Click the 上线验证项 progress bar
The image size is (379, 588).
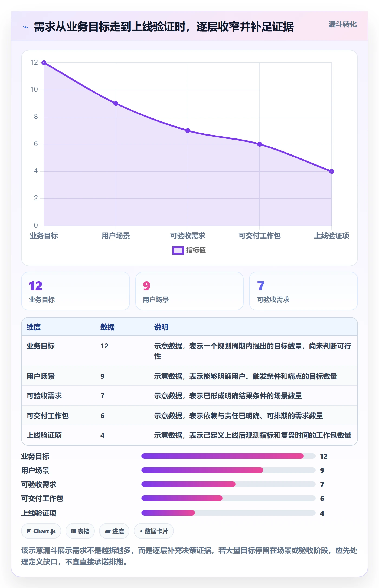[x=228, y=513]
